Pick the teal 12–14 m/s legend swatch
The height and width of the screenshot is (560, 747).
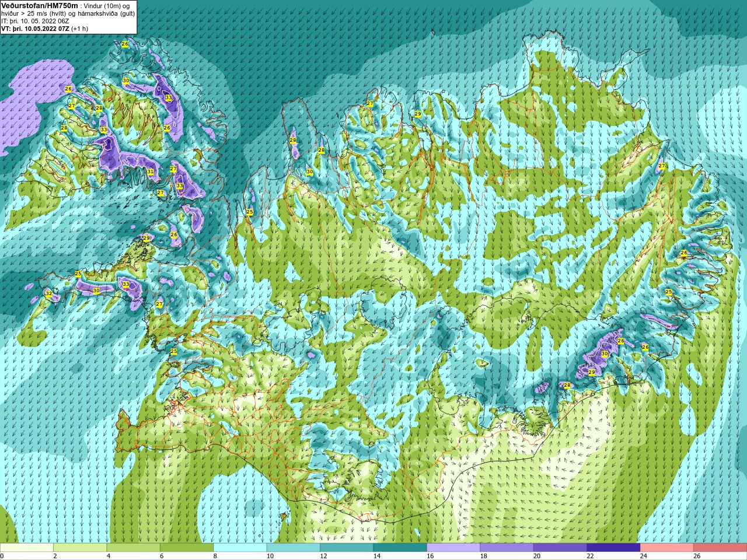347,548
